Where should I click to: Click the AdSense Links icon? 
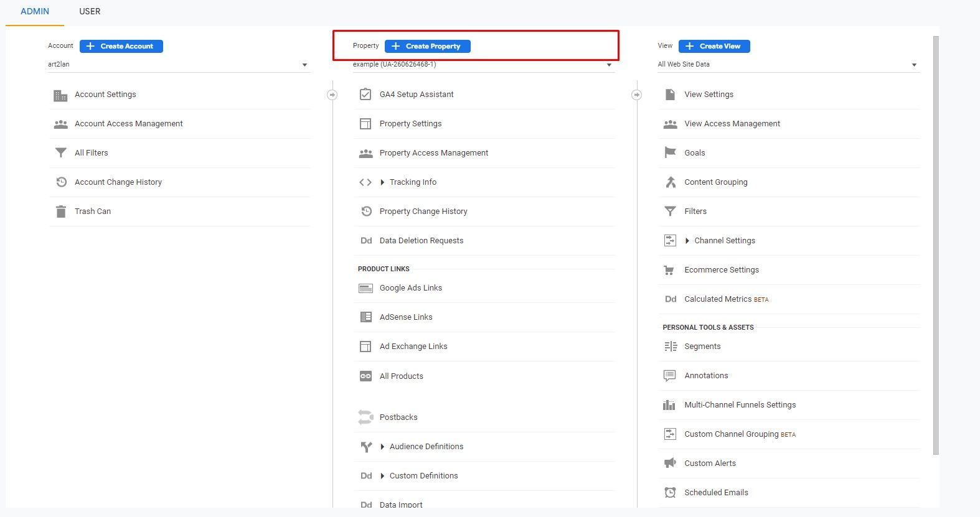click(365, 317)
